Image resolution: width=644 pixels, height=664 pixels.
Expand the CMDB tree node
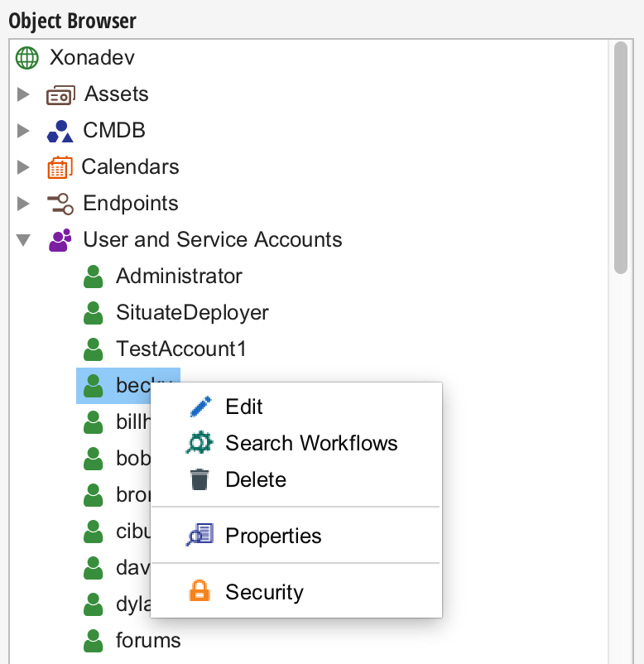pyautogui.click(x=22, y=130)
